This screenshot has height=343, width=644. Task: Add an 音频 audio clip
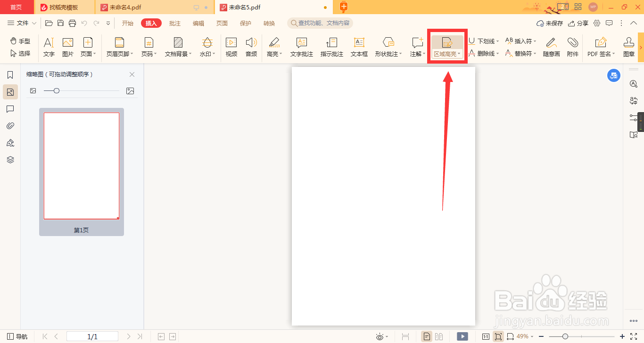251,47
